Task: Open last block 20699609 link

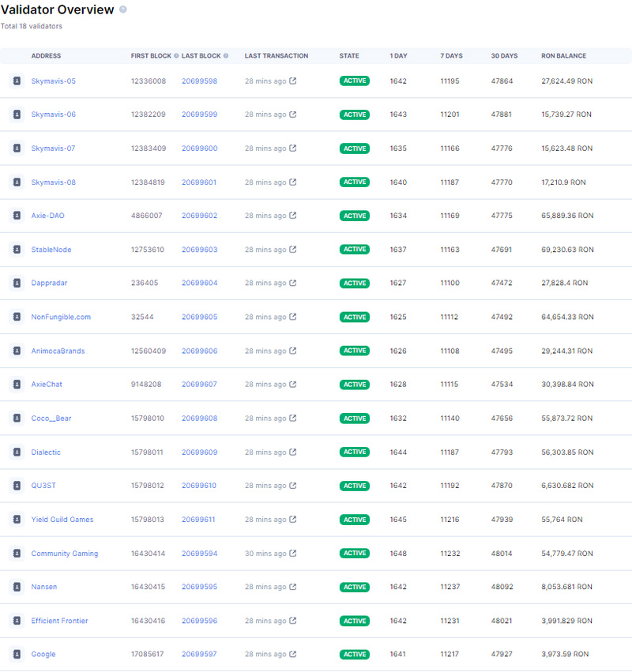Action: (199, 452)
